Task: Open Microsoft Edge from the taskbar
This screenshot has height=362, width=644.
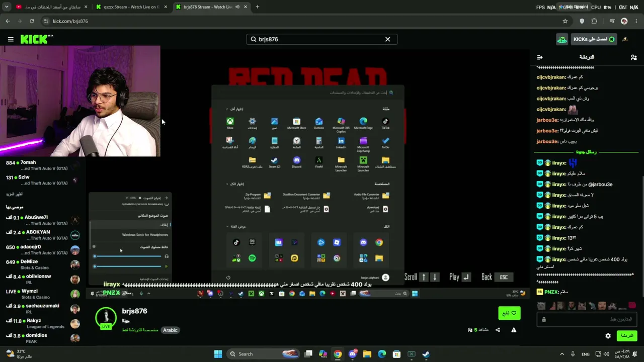Action: coord(382,354)
